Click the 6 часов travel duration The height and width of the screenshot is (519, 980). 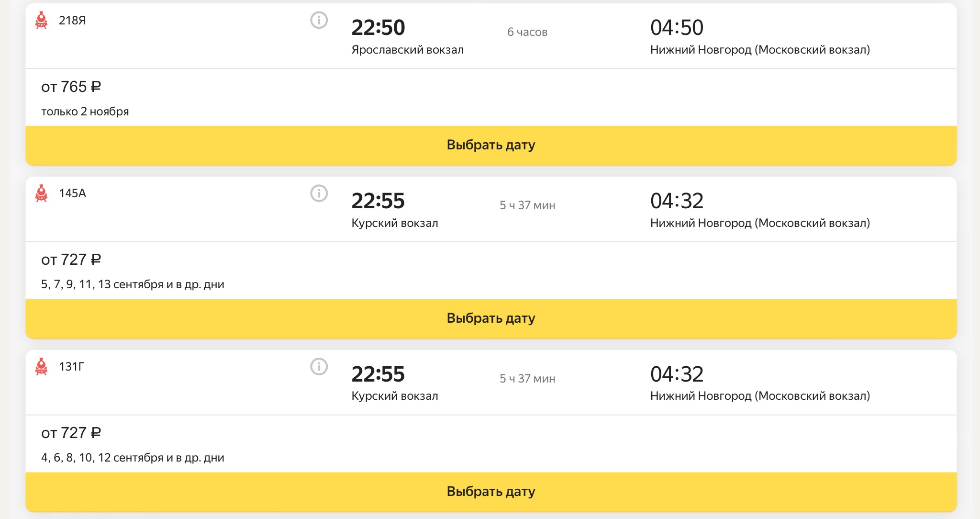tap(527, 32)
